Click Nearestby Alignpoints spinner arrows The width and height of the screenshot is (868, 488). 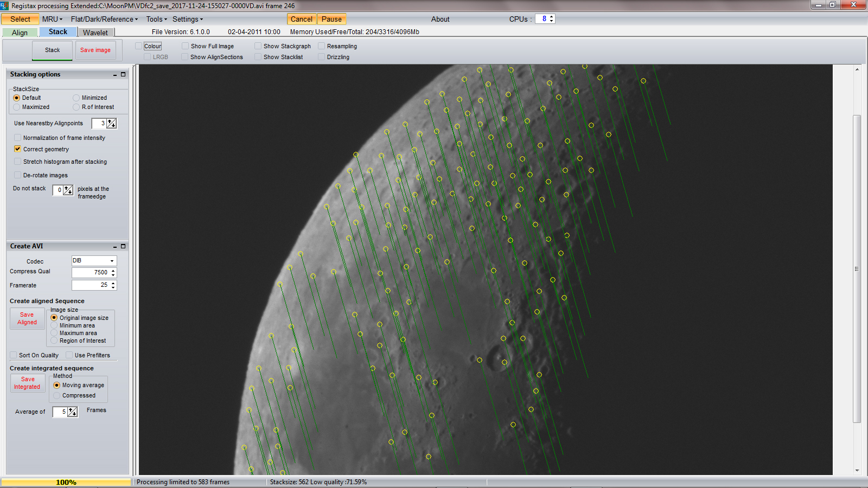[x=112, y=124]
